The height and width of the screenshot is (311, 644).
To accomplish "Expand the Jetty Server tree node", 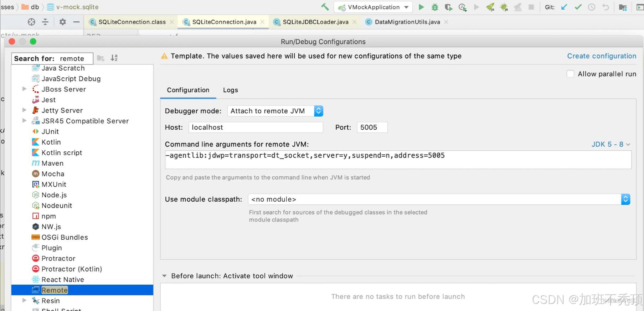I will pyautogui.click(x=24, y=110).
